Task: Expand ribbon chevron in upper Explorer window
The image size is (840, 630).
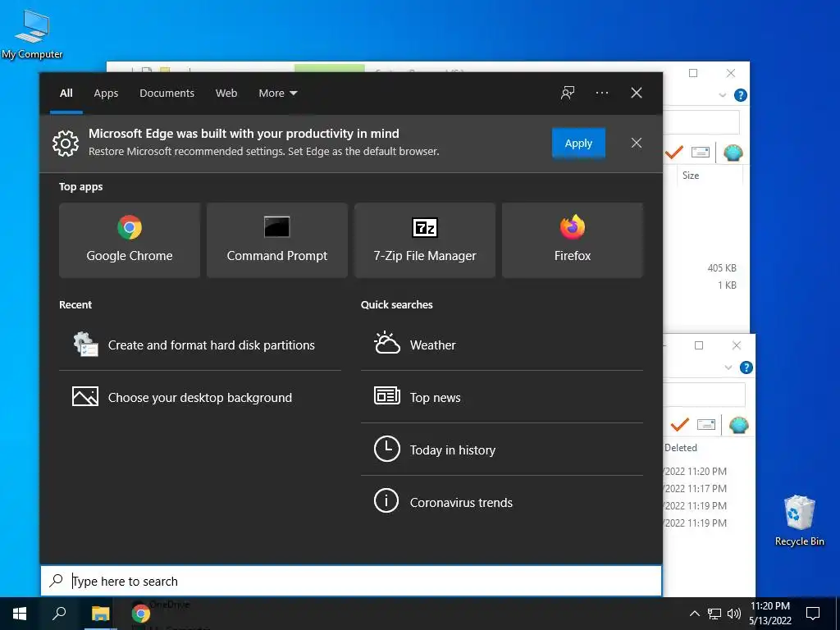Action: pos(722,95)
